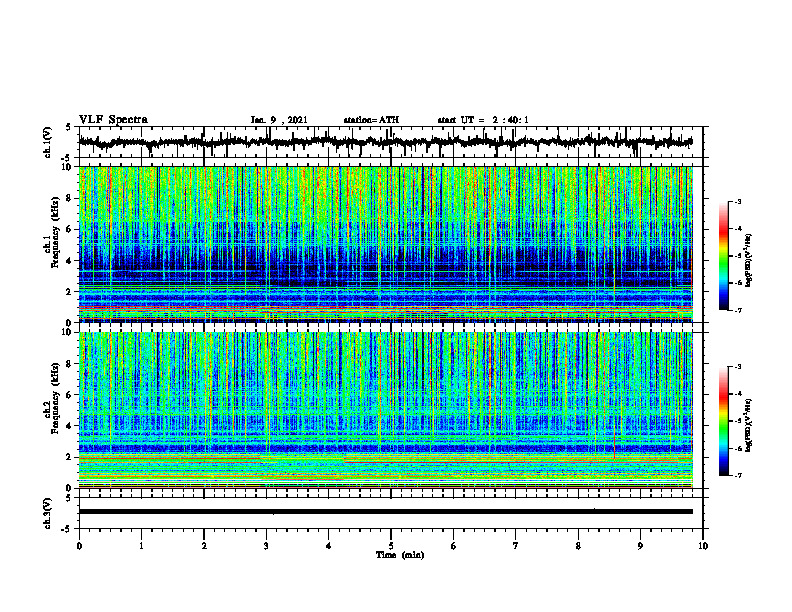Click inside the ch.1 spectrogram panel
The image size is (792, 612).
386,244
